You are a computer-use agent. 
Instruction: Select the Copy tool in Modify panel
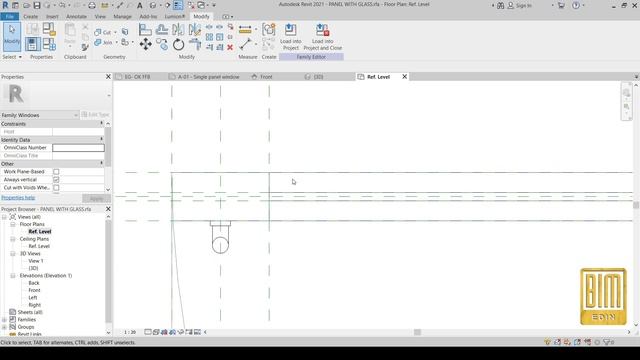[x=162, y=44]
